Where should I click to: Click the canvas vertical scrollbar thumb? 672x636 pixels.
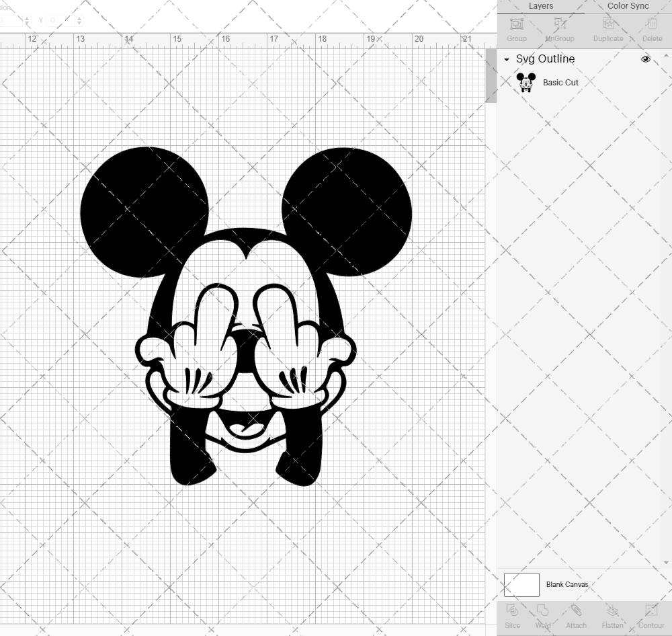[491, 75]
